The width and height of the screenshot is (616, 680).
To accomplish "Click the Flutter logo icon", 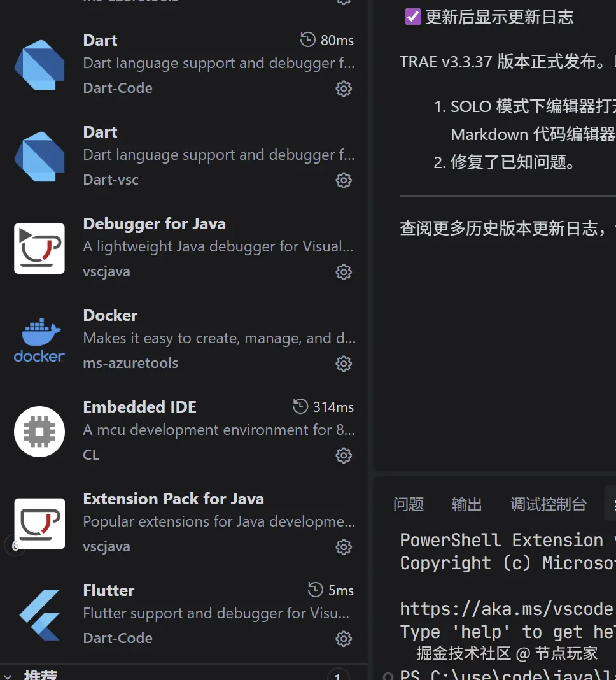I will click(39, 615).
